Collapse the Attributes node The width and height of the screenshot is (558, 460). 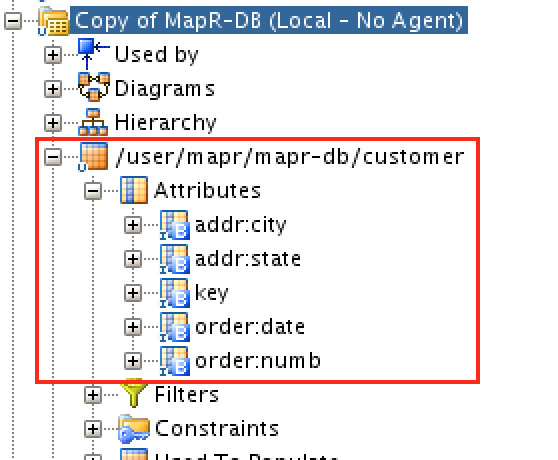pyautogui.click(x=93, y=191)
